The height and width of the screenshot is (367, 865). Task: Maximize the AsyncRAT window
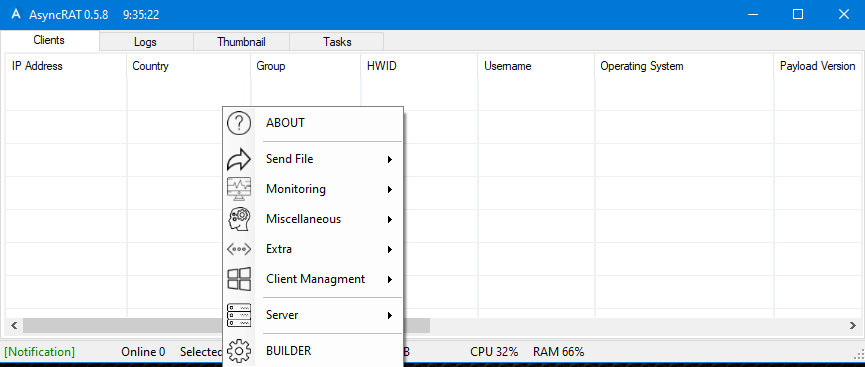(798, 14)
